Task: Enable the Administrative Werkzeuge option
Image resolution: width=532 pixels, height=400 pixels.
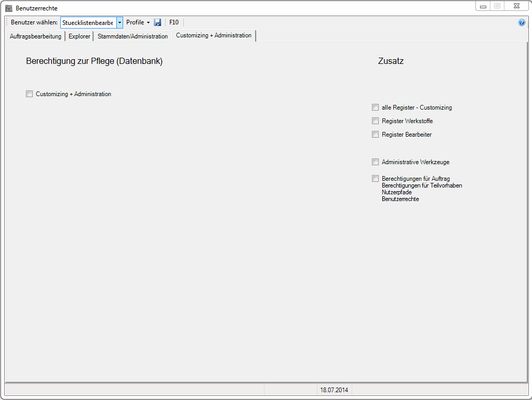Action: 376,162
